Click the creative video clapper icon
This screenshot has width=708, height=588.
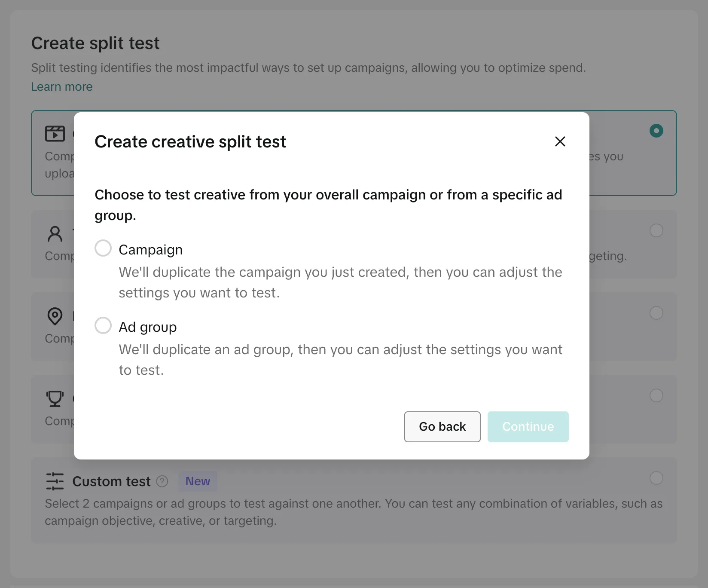pos(55,134)
